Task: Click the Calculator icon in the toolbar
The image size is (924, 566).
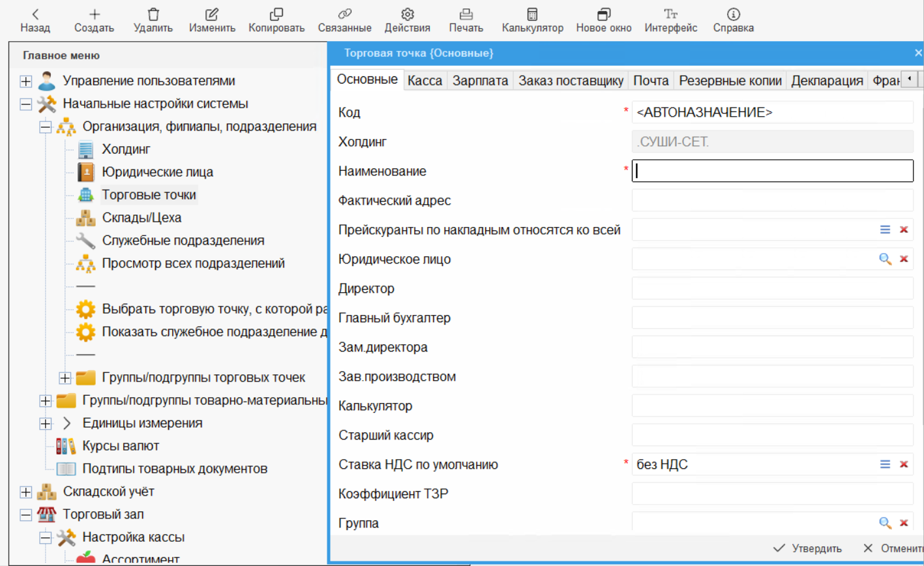Action: [x=532, y=14]
